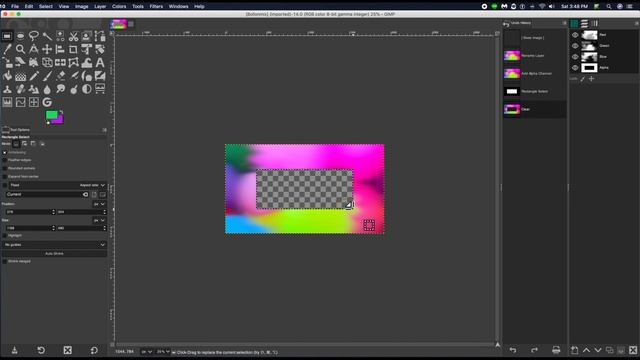This screenshot has width=640, height=360.
Task: Hide the Blue channel eye
Action: [575, 57]
